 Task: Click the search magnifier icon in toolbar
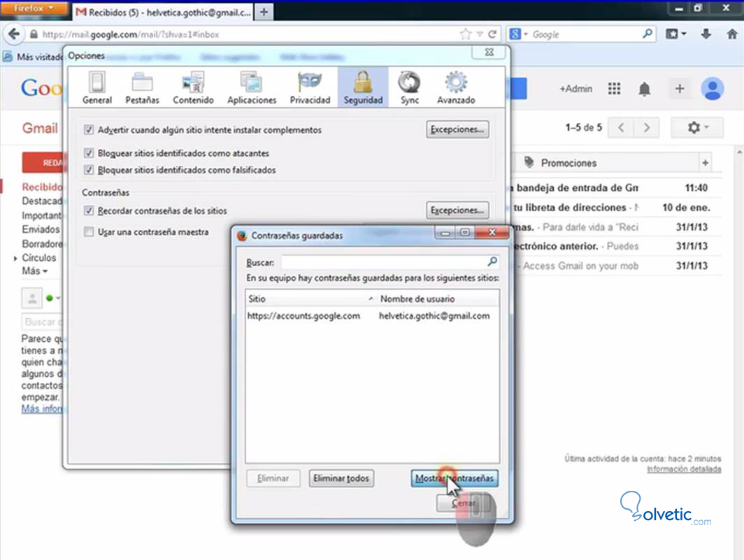pos(648,34)
